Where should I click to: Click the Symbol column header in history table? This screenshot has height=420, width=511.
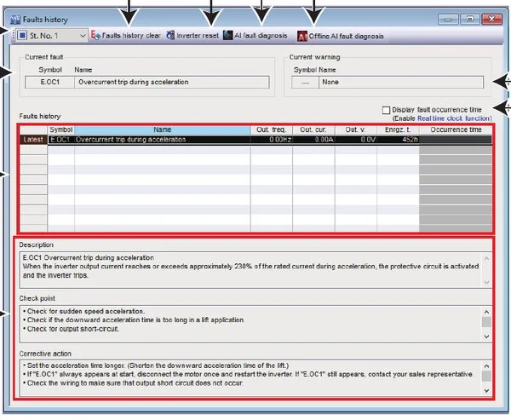[61, 129]
